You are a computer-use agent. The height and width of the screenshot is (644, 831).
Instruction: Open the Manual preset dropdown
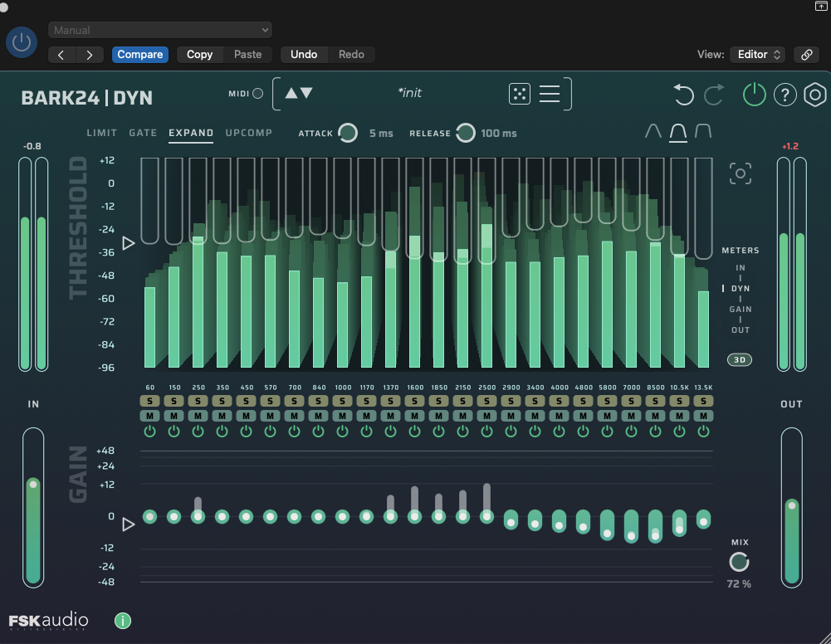point(160,30)
